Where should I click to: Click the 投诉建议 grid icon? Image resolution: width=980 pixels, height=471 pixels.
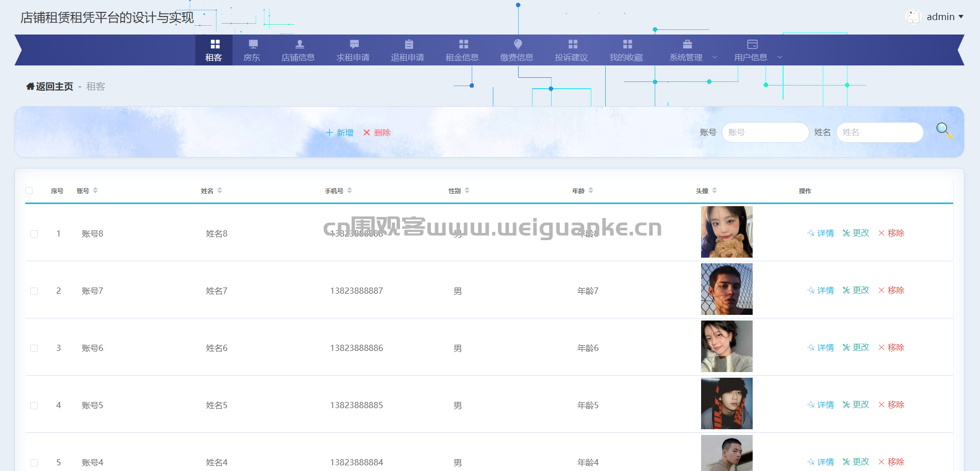click(x=573, y=44)
